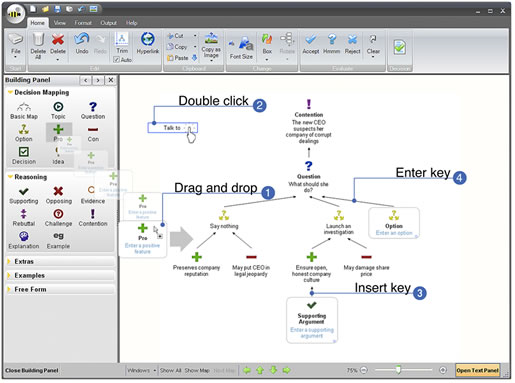
Task: Click the Reject icon in ribbon
Action: point(352,40)
